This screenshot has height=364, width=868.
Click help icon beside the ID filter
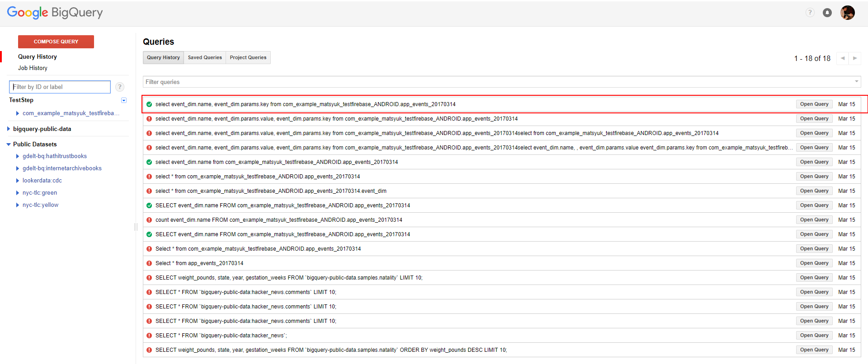[120, 87]
